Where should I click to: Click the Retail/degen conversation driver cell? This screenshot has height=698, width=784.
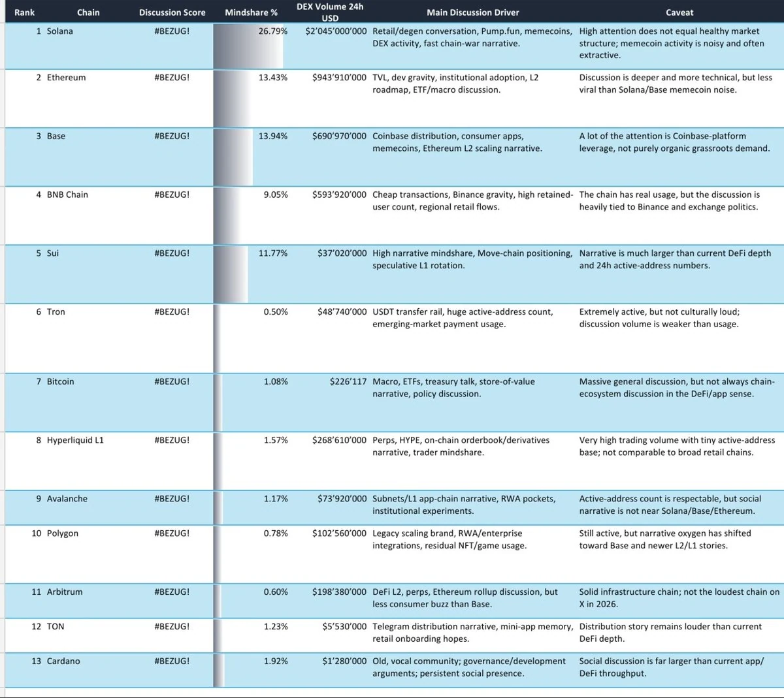[472, 37]
